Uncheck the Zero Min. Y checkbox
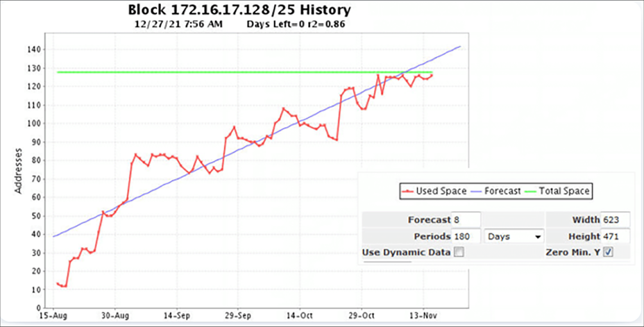 [608, 252]
